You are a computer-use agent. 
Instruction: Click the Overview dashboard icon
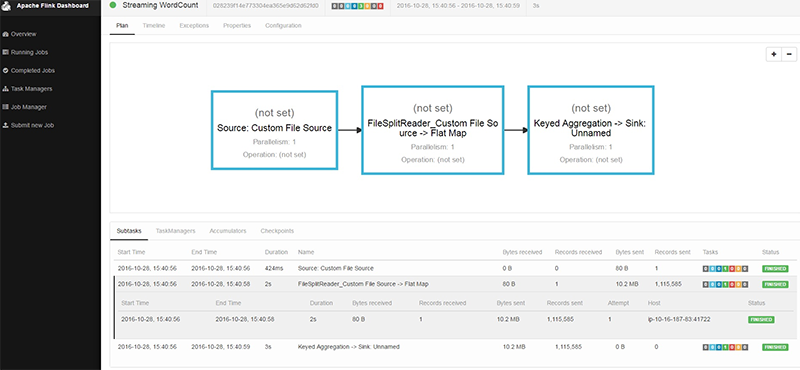[6, 34]
